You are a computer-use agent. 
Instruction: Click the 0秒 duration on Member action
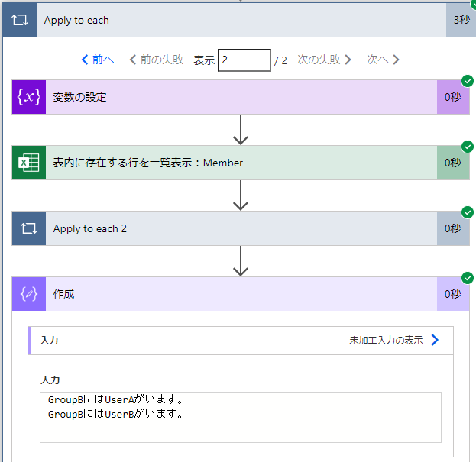pyautogui.click(x=452, y=163)
